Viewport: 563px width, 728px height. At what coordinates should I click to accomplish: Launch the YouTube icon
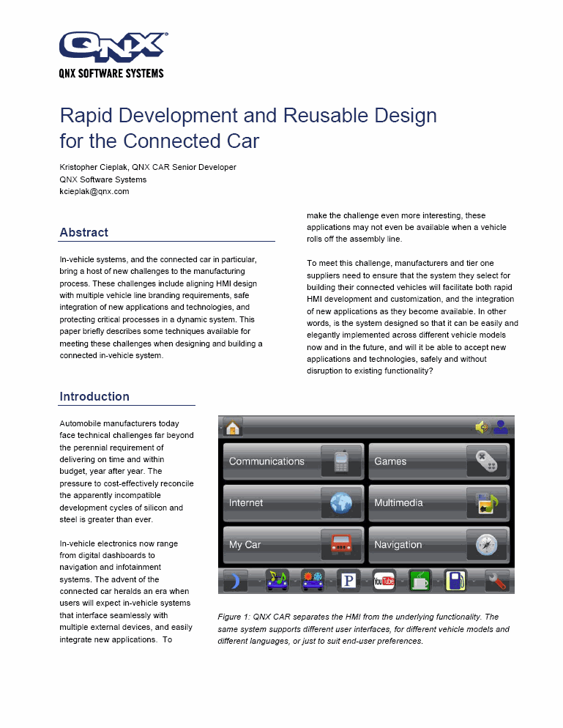pos(384,581)
